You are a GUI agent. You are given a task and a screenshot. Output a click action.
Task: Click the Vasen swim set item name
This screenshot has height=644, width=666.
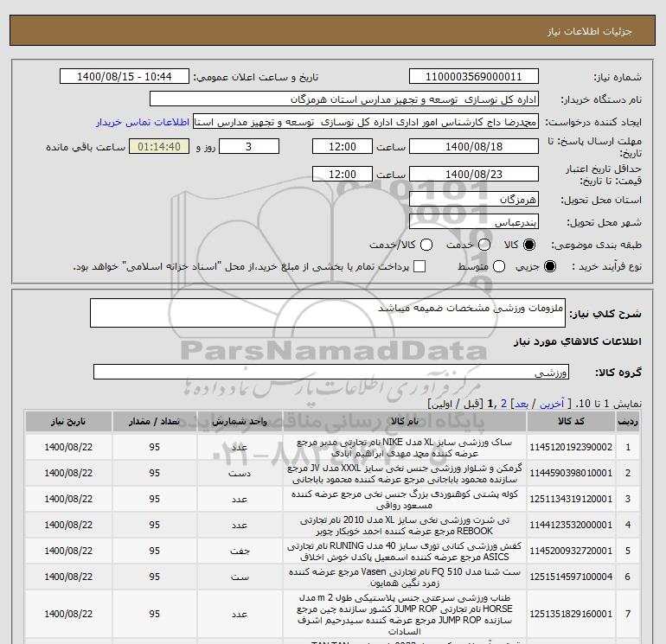(x=405, y=577)
